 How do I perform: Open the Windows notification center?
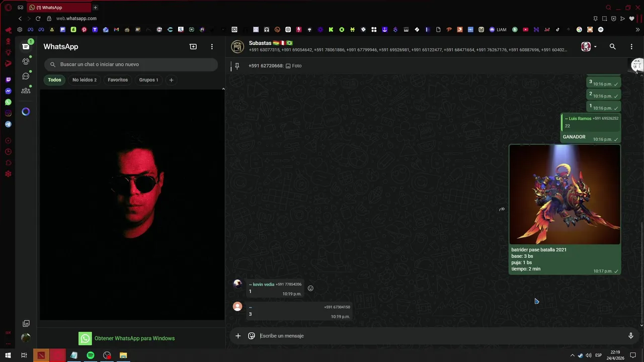(x=633, y=355)
